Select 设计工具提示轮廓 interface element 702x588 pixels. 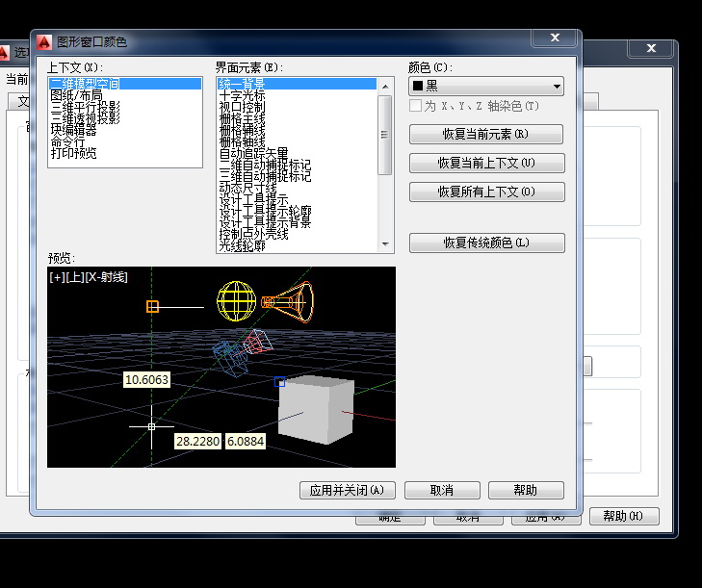[x=298, y=211]
